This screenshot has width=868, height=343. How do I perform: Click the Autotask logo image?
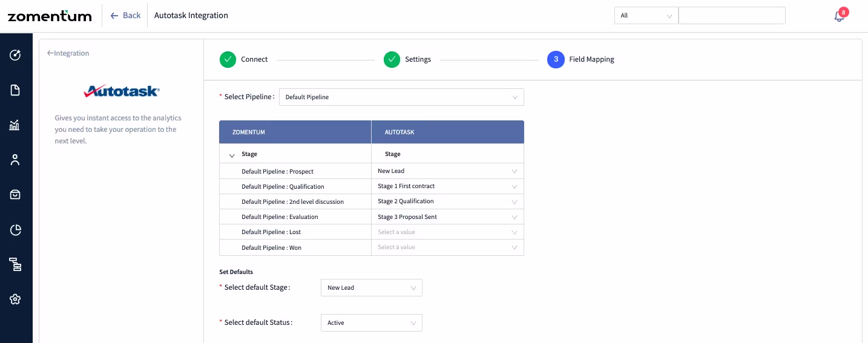(x=122, y=91)
